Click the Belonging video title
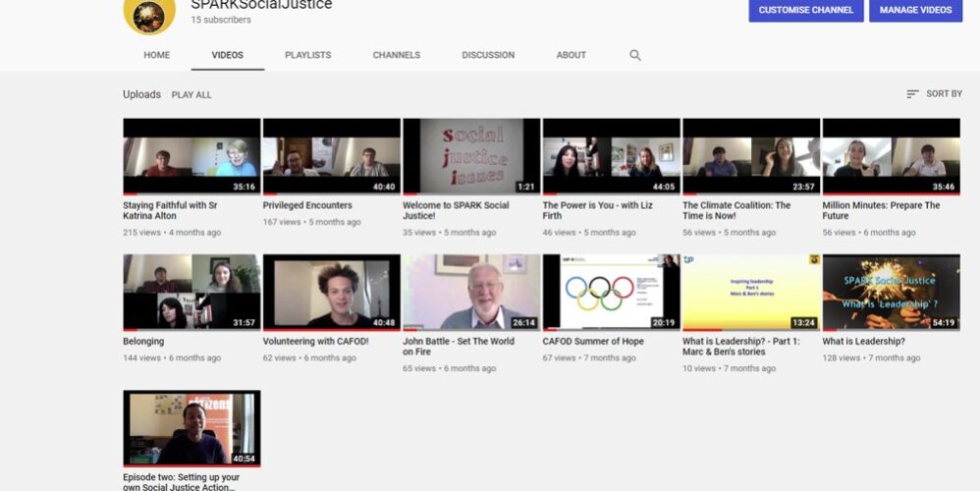 tap(143, 342)
